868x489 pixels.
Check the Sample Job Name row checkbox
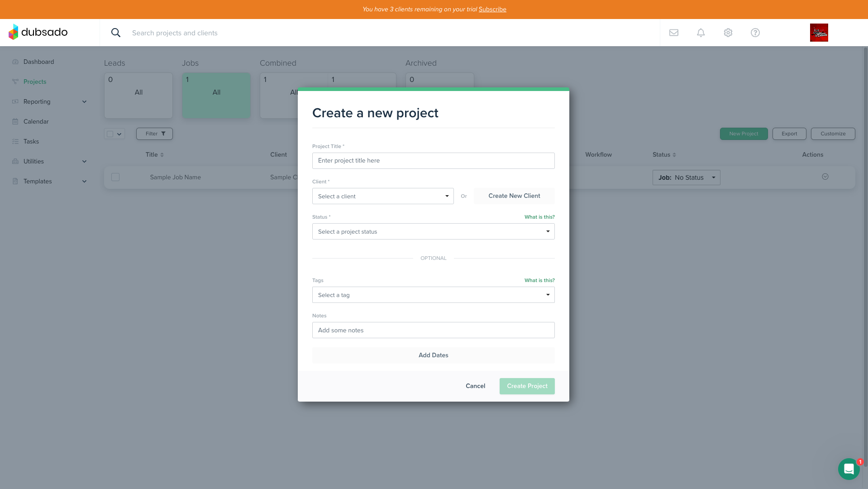[115, 177]
